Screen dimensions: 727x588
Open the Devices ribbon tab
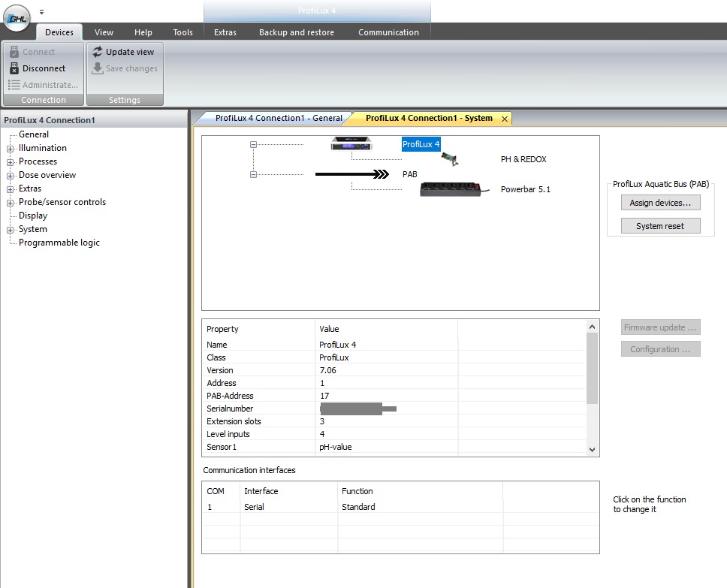tap(59, 32)
